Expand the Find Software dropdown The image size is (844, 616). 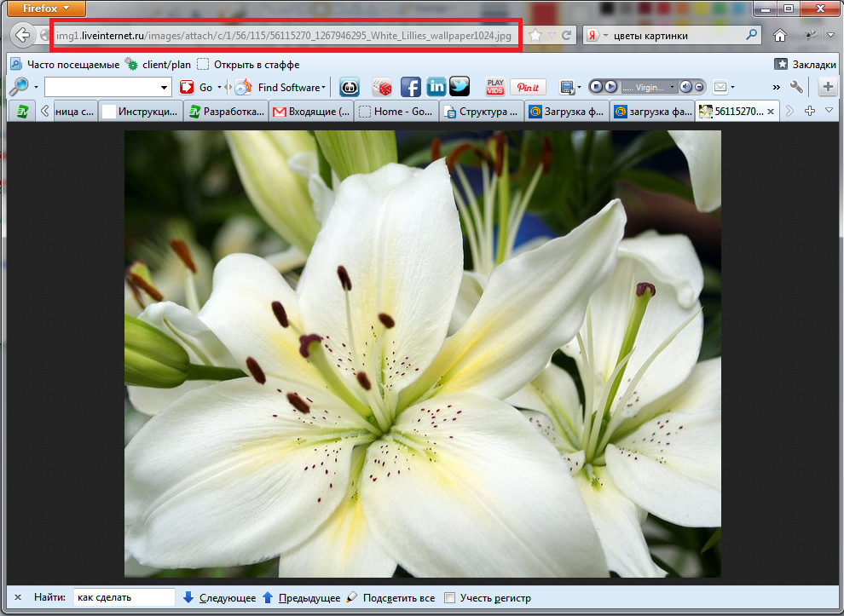[324, 88]
